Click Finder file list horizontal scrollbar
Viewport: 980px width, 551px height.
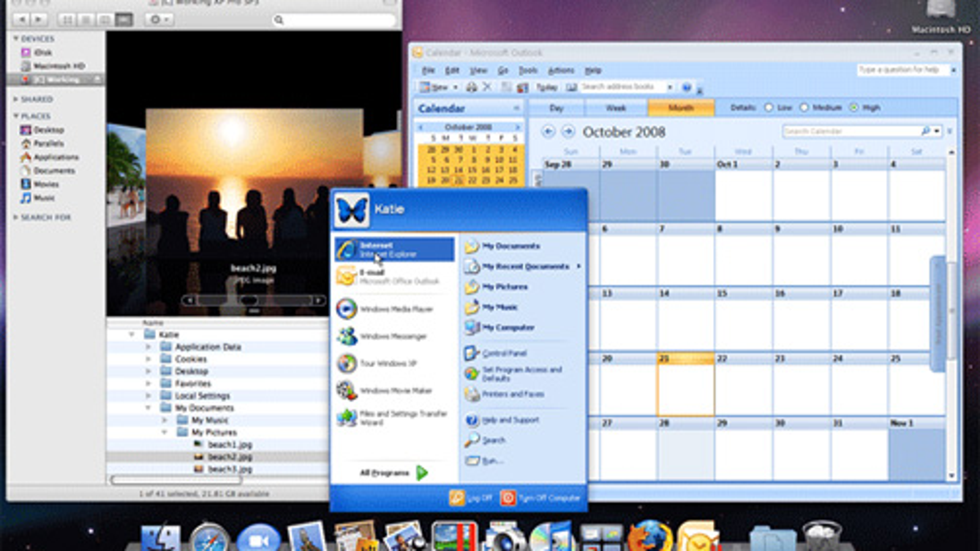point(176,481)
